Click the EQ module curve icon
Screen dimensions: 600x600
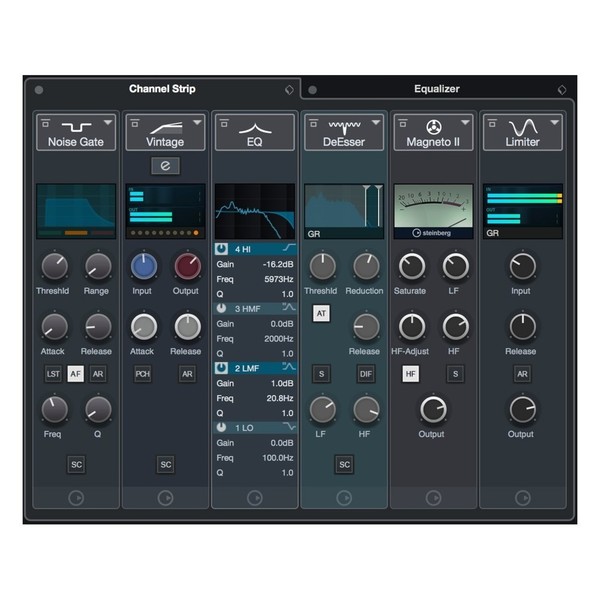pos(255,129)
